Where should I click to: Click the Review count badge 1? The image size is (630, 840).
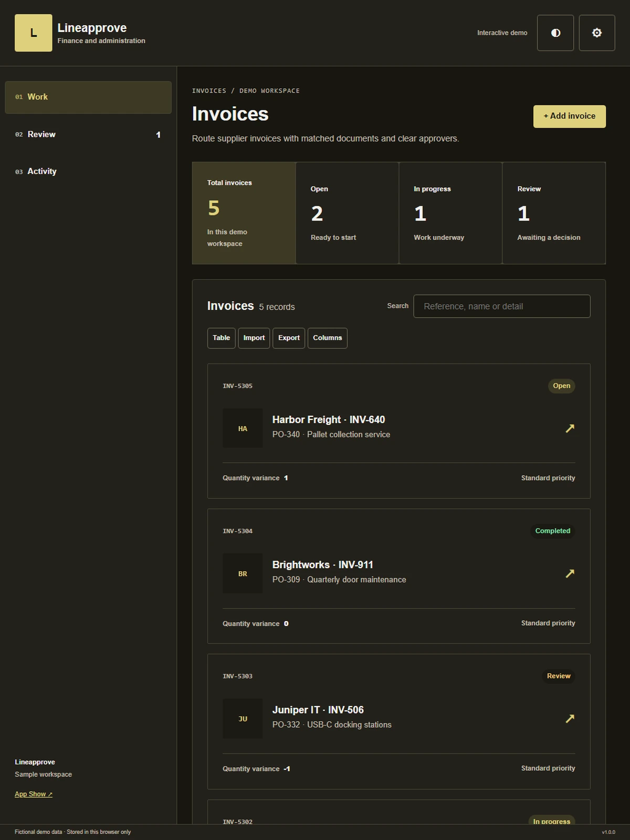click(x=158, y=135)
